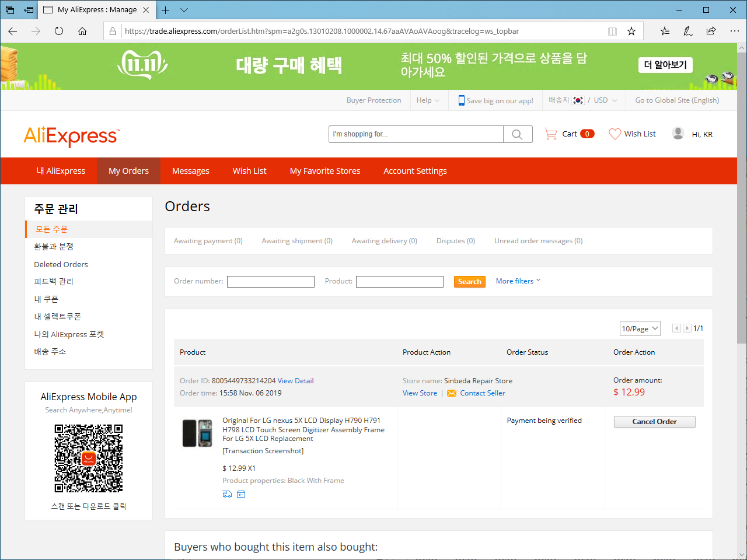The width and height of the screenshot is (747, 560).
Task: Refresh the page
Action: click(x=59, y=31)
